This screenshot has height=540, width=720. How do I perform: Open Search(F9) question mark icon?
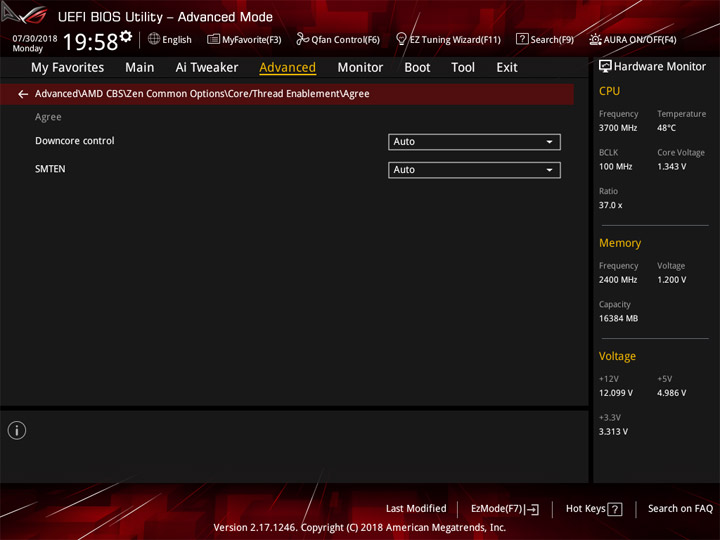coord(522,39)
